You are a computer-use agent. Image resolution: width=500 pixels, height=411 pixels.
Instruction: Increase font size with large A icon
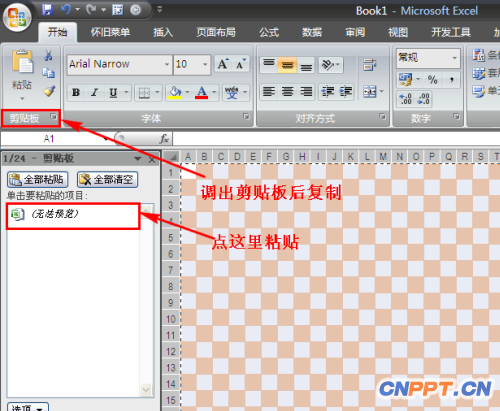pyautogui.click(x=223, y=64)
